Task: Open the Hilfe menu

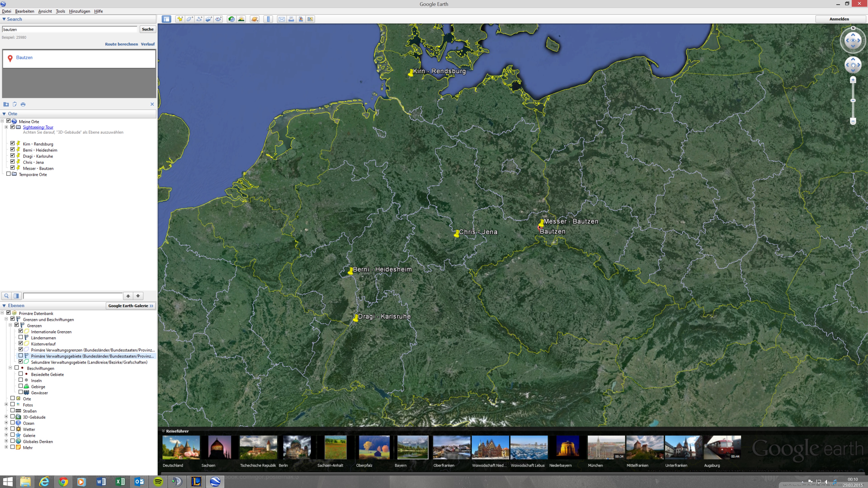Action: (98, 11)
